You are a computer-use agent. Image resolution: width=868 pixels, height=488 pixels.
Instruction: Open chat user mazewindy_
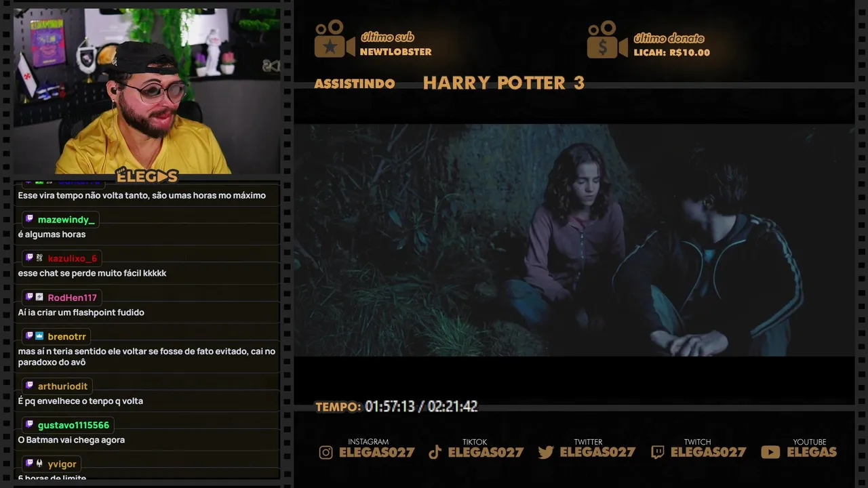click(66, 220)
